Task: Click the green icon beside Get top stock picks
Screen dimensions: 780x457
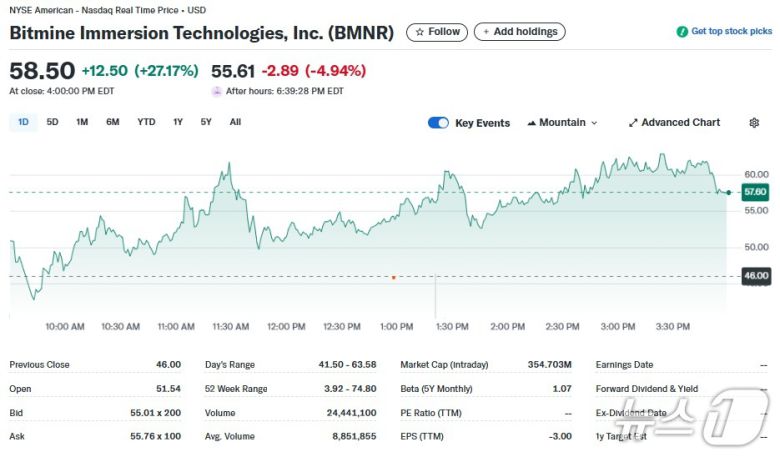Action: [x=682, y=32]
